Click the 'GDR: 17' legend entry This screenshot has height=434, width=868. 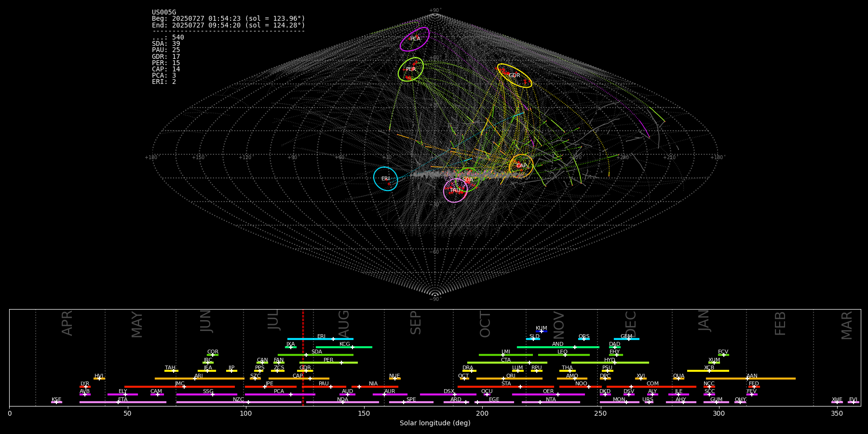pyautogui.click(x=166, y=57)
